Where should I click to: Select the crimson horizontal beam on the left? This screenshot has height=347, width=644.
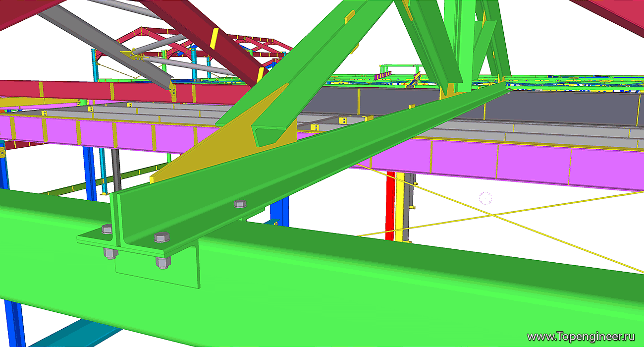tap(74, 90)
